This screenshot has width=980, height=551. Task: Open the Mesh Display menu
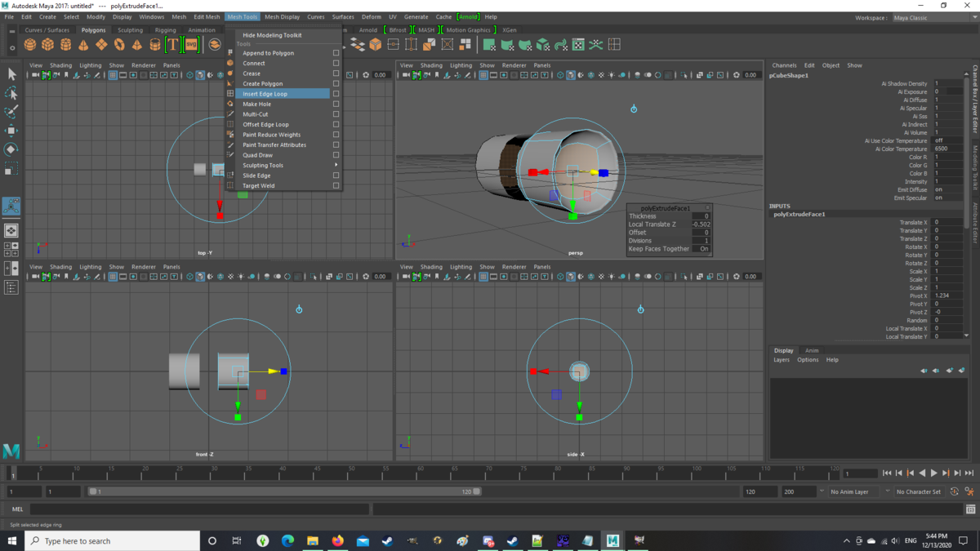[x=282, y=16]
